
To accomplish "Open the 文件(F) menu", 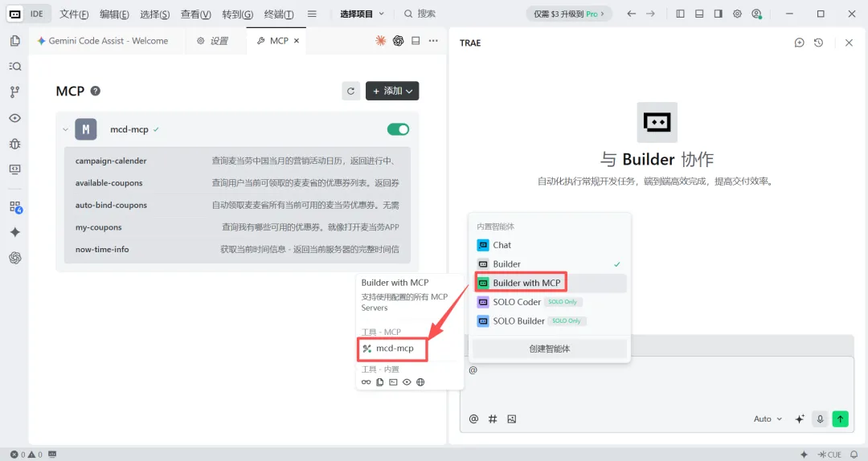I will coord(74,14).
